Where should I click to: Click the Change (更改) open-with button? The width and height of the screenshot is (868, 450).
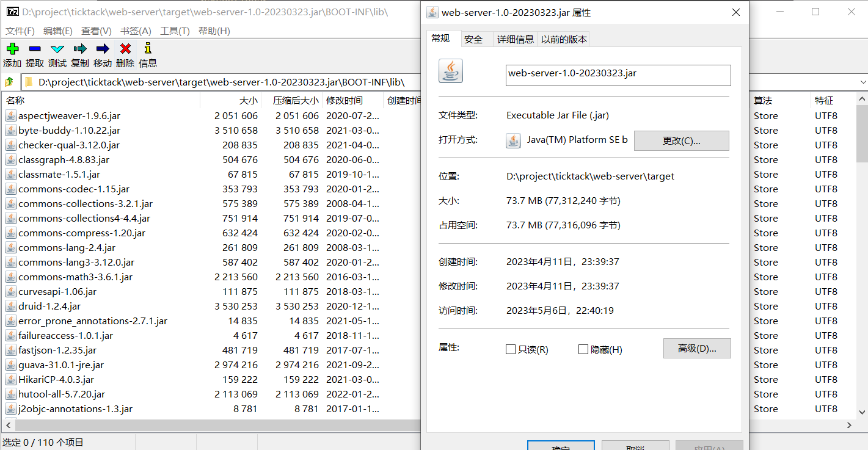[x=682, y=140]
